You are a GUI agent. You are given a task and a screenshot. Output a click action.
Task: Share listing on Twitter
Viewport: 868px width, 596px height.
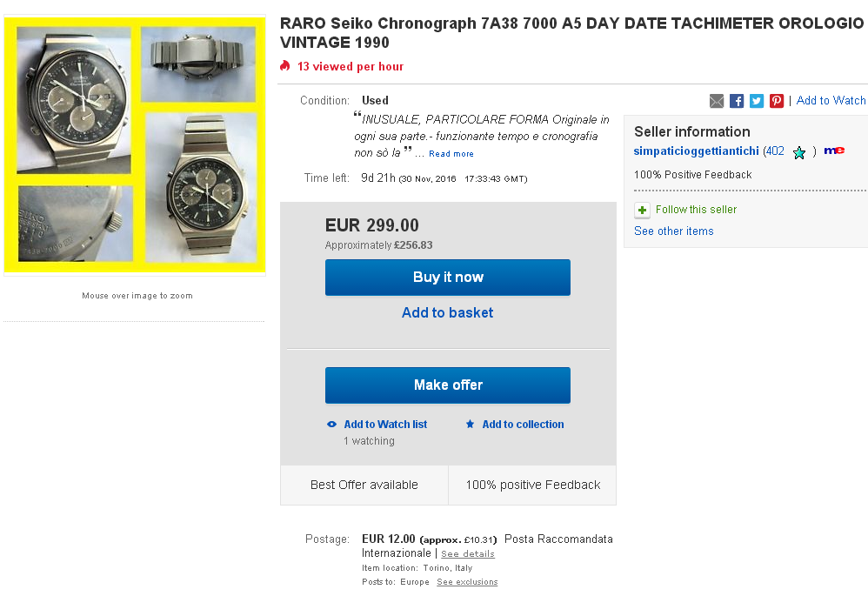[757, 101]
